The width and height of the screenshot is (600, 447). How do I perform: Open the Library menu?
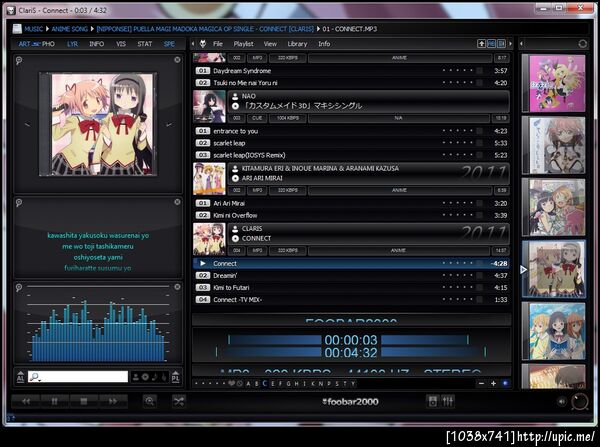click(297, 44)
